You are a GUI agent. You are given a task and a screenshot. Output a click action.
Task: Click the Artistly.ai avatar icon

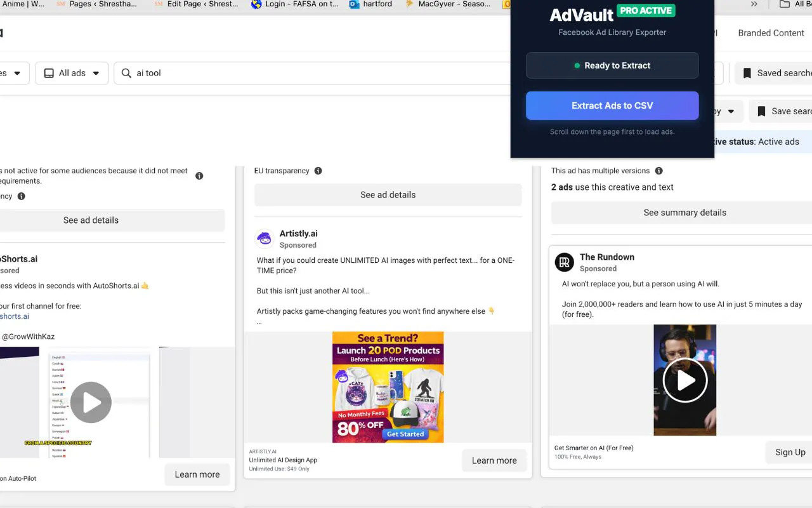click(265, 239)
